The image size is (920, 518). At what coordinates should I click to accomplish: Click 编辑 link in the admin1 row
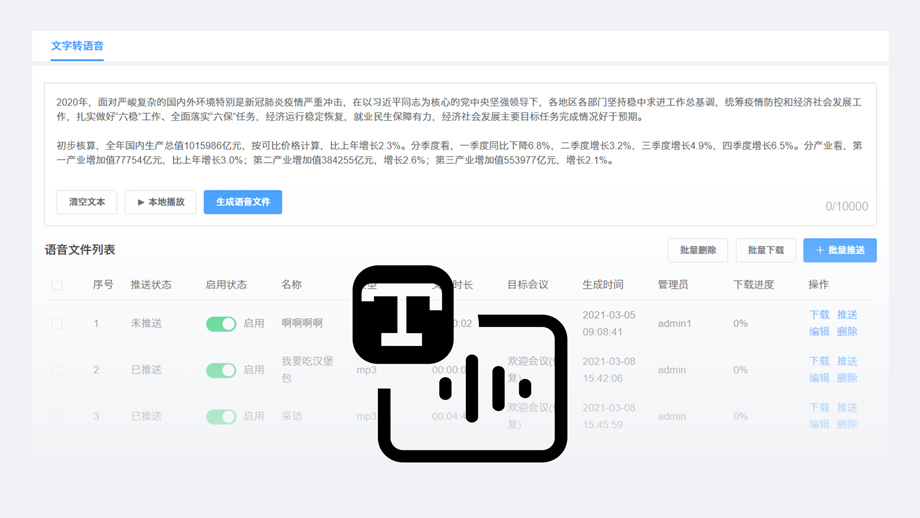pyautogui.click(x=819, y=331)
